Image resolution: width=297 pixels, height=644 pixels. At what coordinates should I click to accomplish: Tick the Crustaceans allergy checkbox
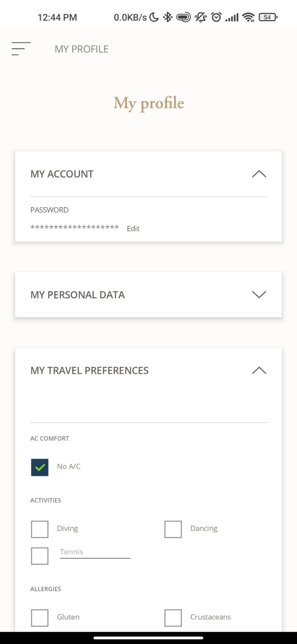point(173,618)
